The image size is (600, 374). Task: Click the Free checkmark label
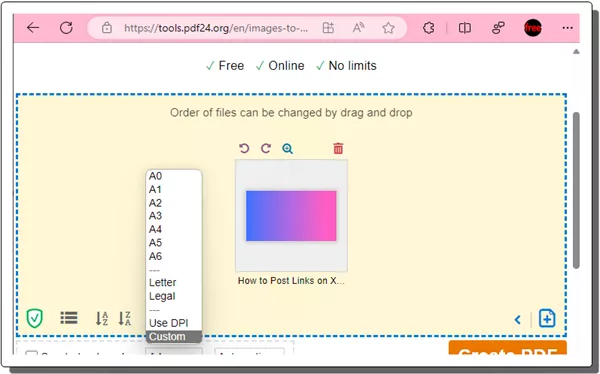(x=225, y=66)
